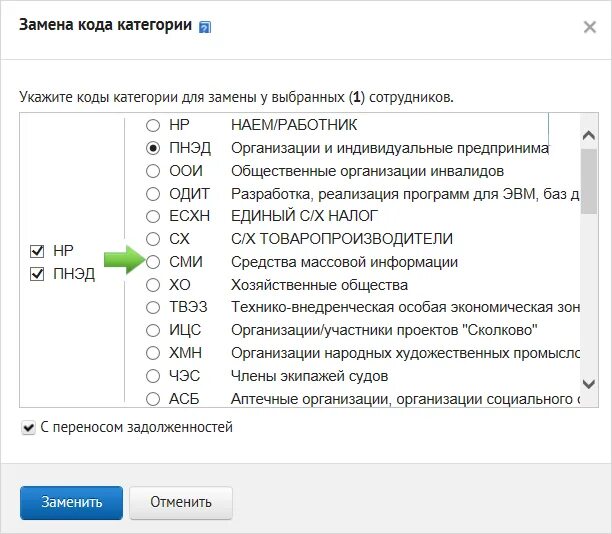
Task: Select the ТВЭЗ radio button
Action: pos(153,307)
